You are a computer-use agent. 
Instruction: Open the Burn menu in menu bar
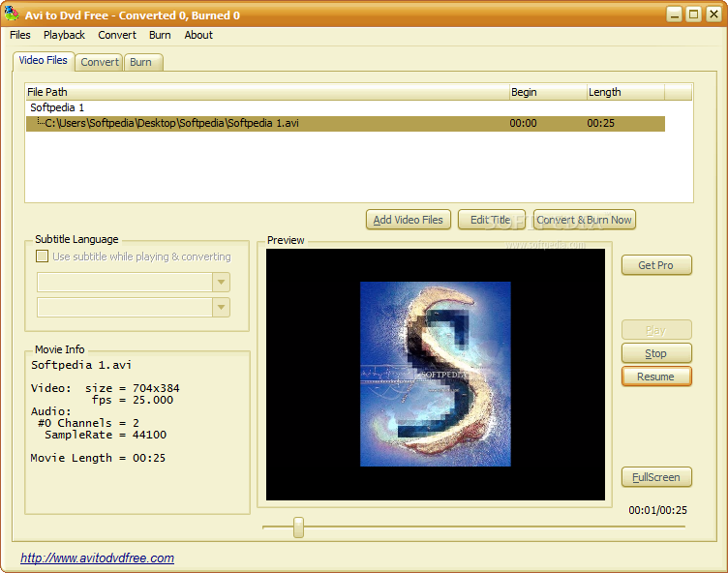(x=160, y=35)
